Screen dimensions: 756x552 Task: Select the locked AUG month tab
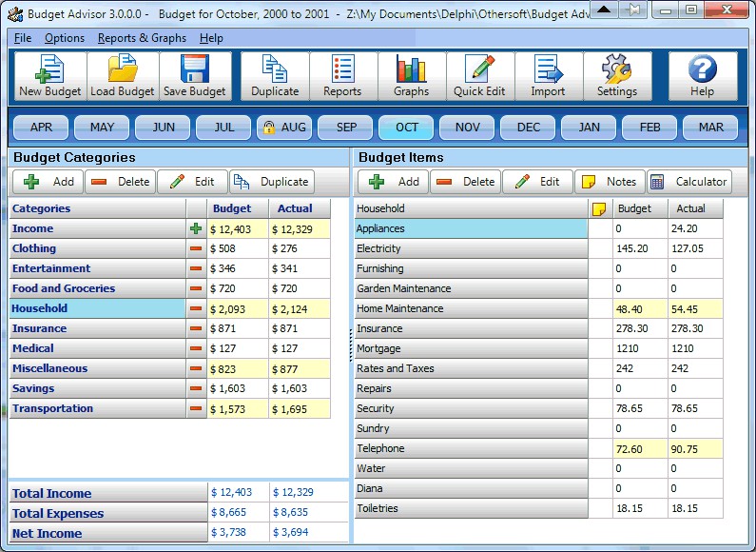click(284, 128)
